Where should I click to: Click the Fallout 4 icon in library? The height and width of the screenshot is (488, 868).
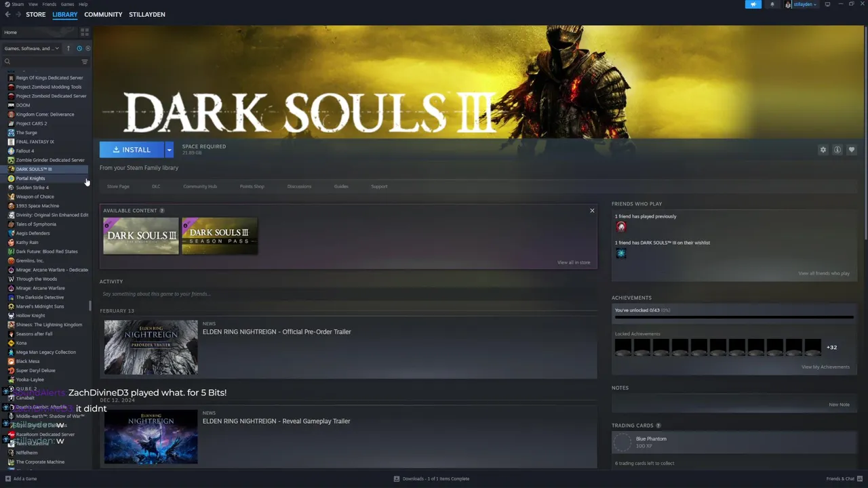point(11,151)
